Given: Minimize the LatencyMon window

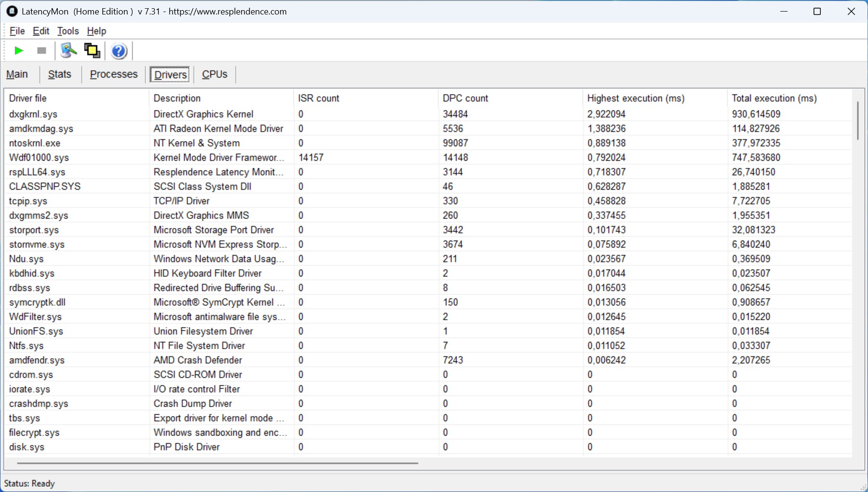Looking at the screenshot, I should [784, 11].
